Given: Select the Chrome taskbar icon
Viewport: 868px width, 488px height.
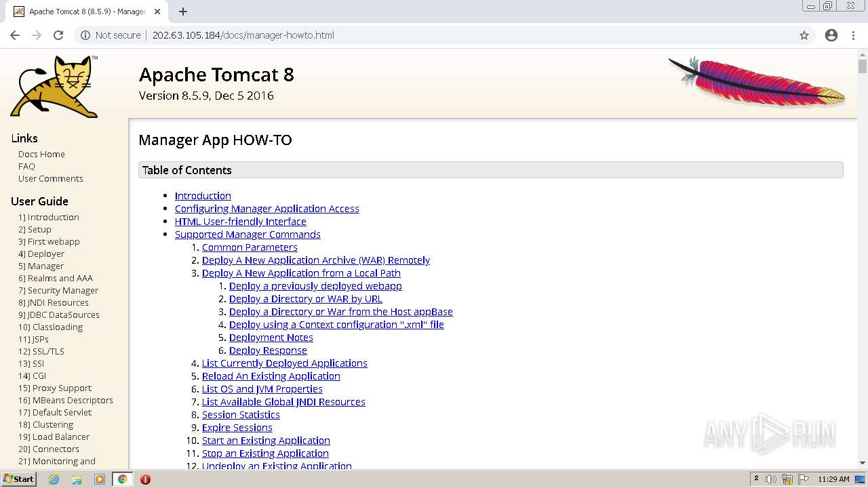Looking at the screenshot, I should click(x=123, y=479).
